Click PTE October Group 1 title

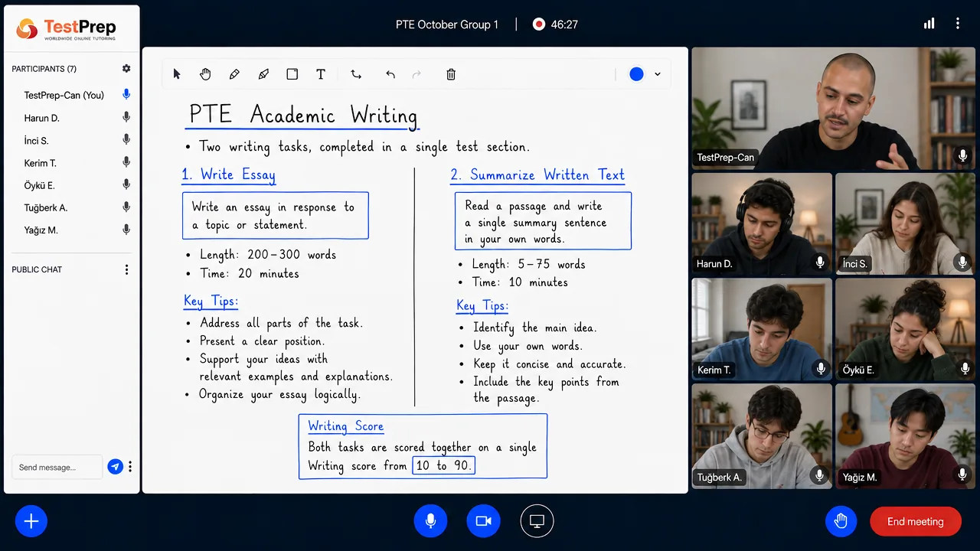(x=447, y=24)
